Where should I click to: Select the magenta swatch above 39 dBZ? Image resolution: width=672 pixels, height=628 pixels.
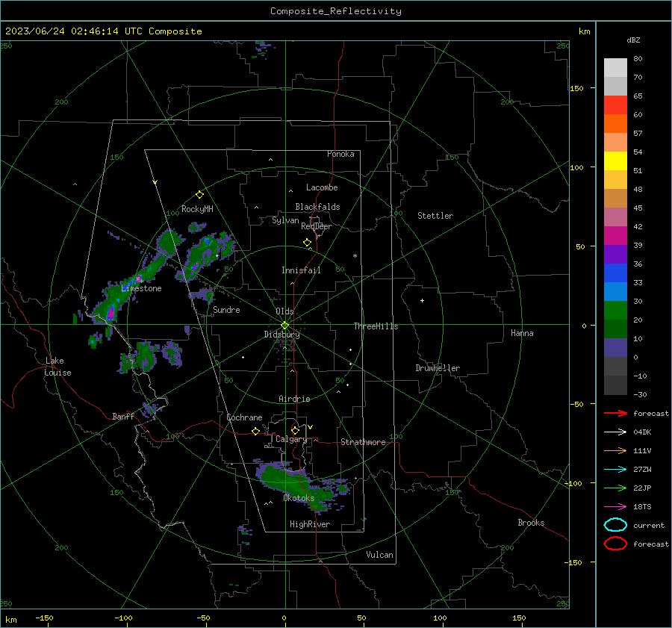[x=615, y=236]
